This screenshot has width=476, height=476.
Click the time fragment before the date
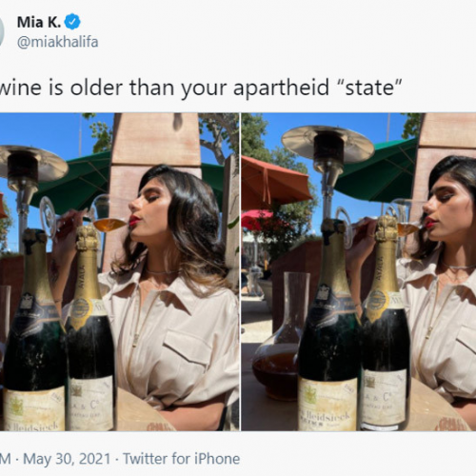(x=6, y=459)
